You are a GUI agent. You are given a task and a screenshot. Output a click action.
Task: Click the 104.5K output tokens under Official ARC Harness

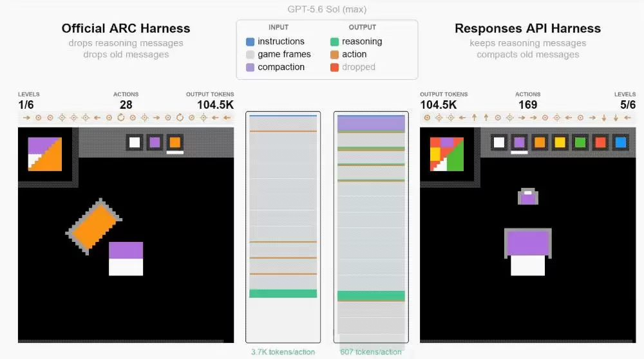[x=215, y=105]
